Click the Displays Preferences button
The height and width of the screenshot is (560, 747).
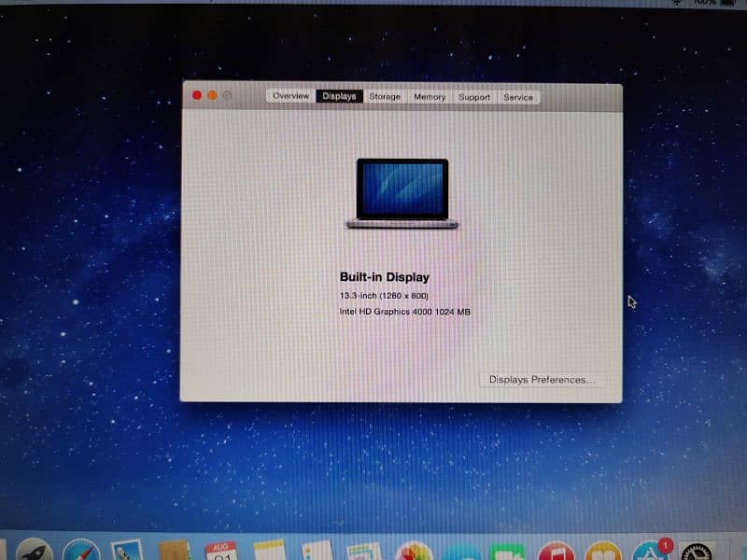pyautogui.click(x=542, y=380)
